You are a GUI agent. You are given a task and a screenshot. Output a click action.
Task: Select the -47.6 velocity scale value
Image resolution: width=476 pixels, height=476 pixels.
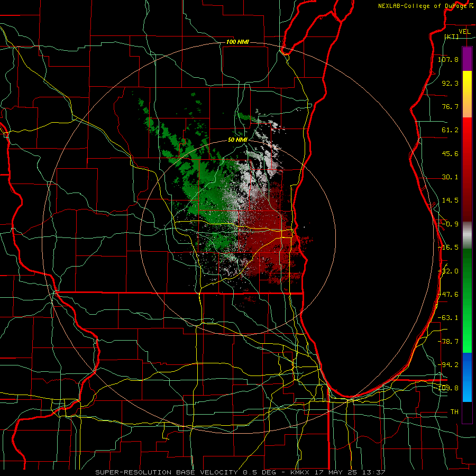(x=448, y=295)
